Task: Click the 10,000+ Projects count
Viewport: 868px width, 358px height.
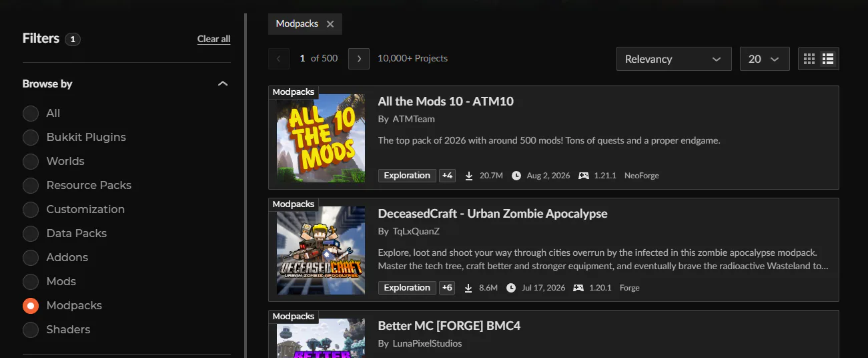Action: 412,58
